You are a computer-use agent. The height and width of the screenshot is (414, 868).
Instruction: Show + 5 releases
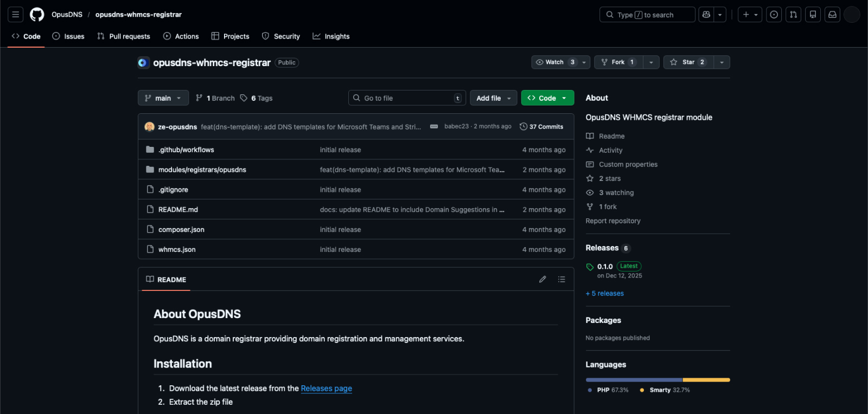605,294
